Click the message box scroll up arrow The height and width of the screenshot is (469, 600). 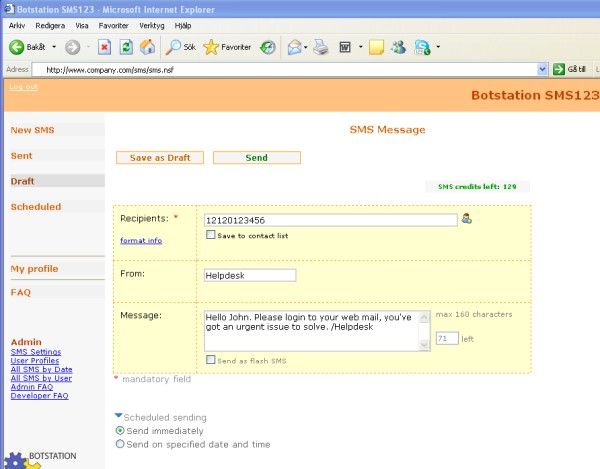pyautogui.click(x=424, y=317)
